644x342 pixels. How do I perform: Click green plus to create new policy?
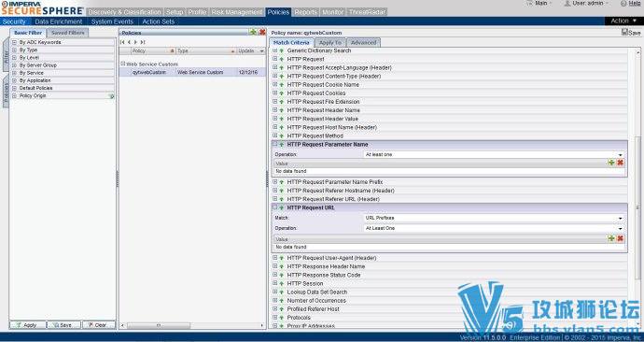[253, 32]
